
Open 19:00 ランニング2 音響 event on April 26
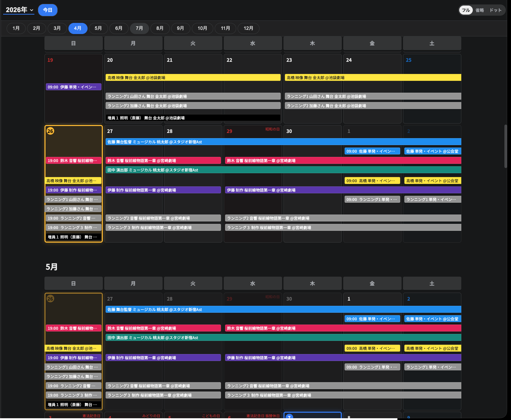[74, 218]
